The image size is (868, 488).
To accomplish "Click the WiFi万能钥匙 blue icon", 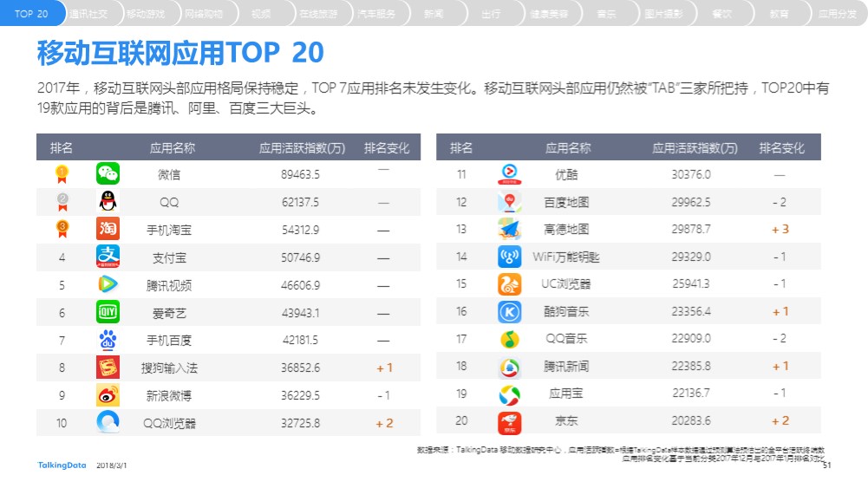I will 509,257.
